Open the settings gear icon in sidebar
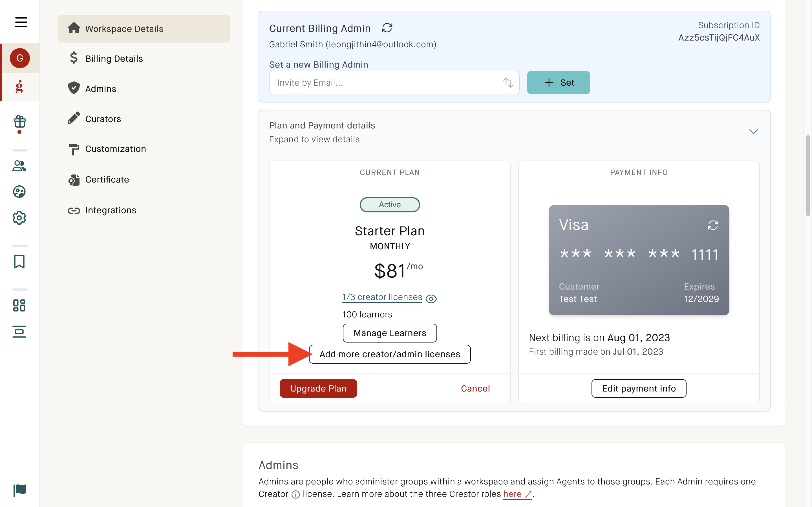812x507 pixels. click(19, 218)
